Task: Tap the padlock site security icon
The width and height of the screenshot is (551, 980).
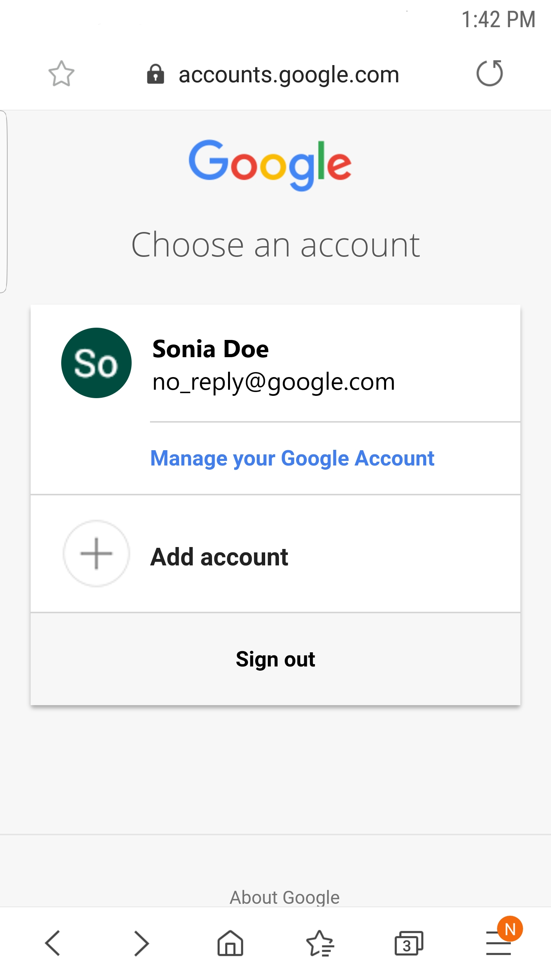Action: pos(155,74)
